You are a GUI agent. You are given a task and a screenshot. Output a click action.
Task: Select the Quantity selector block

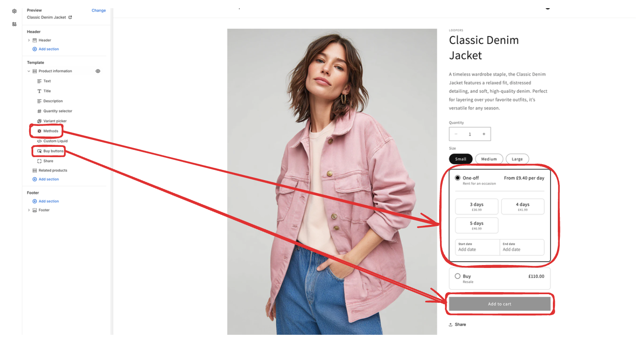point(55,111)
